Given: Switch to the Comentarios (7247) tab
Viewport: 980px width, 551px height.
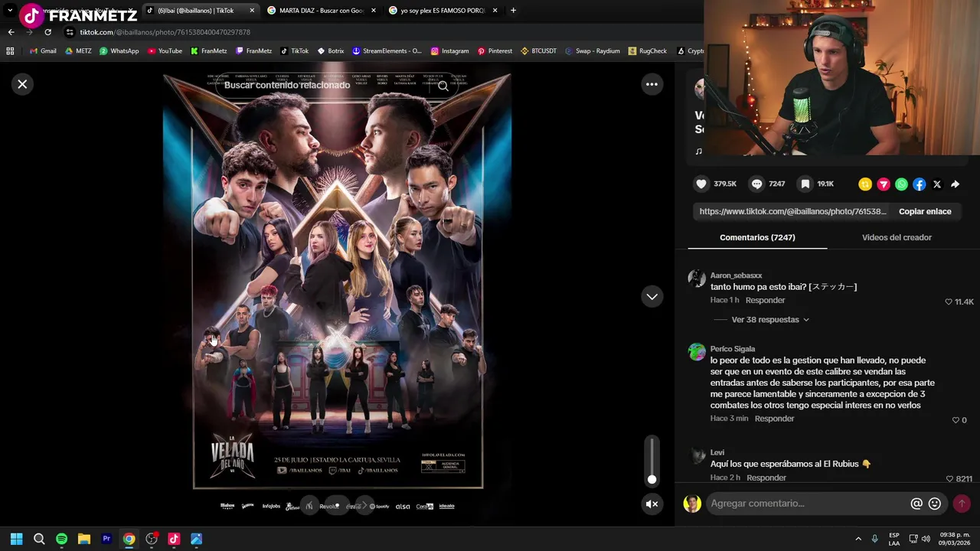Looking at the screenshot, I should 757,237.
